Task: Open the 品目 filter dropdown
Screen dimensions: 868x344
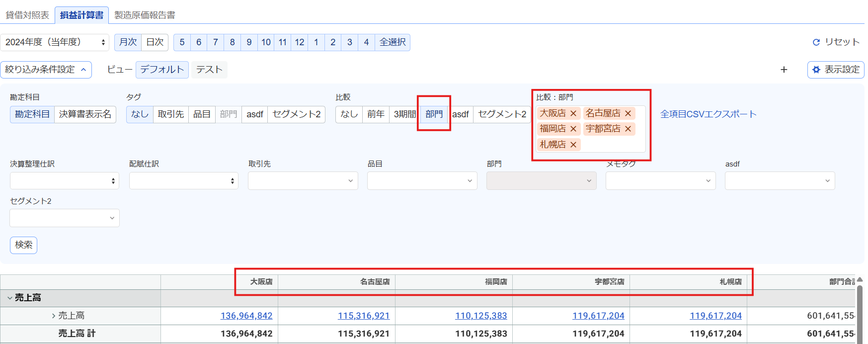Action: pos(422,181)
